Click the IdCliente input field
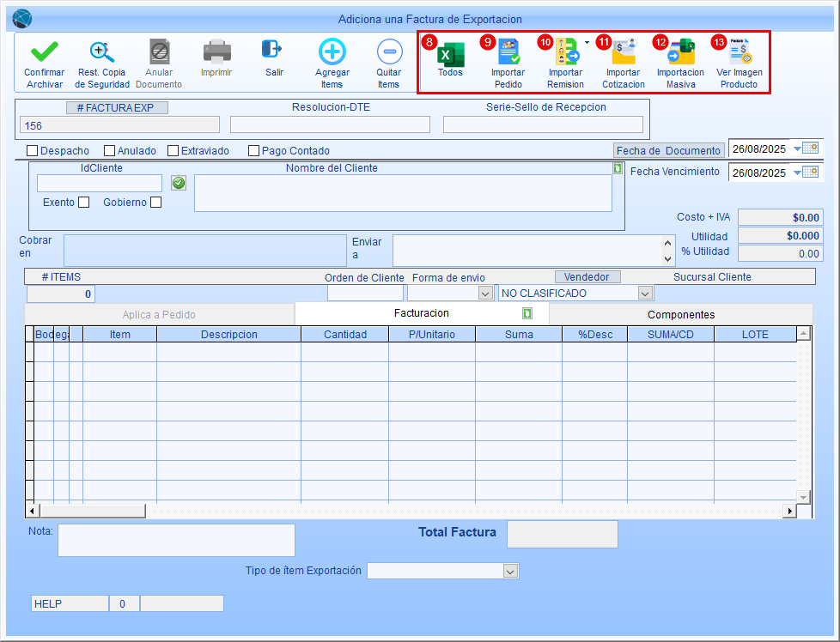Viewport: 840px width, 642px height. click(99, 183)
